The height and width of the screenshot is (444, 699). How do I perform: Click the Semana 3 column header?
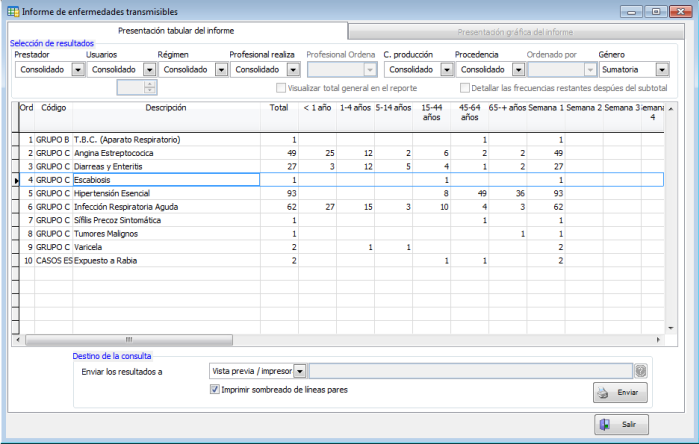pos(622,116)
